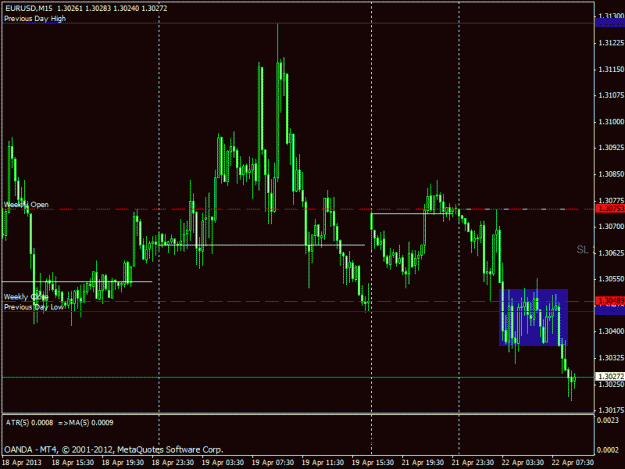Click the 22 Apr 03:30 time label
625x469 pixels.
[x=523, y=463]
